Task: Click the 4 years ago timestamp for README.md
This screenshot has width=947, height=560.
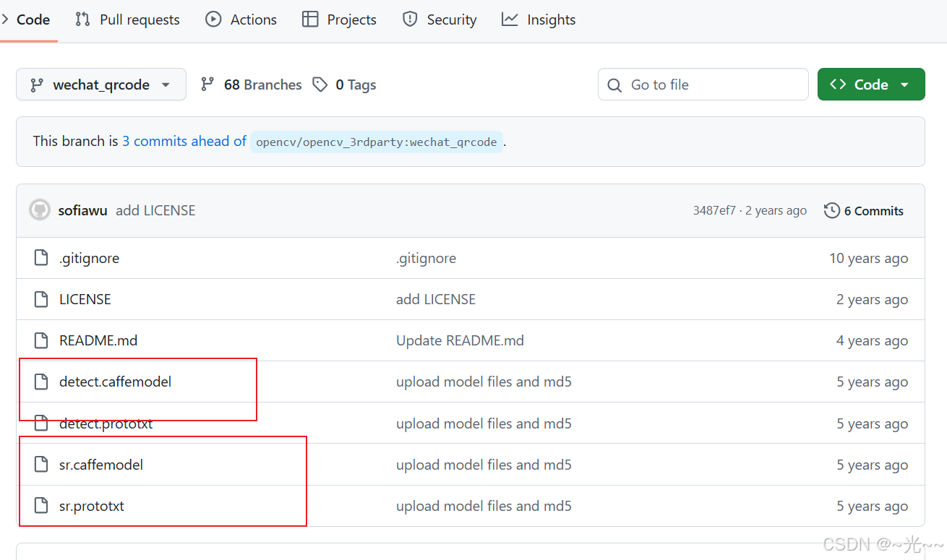Action: click(873, 340)
